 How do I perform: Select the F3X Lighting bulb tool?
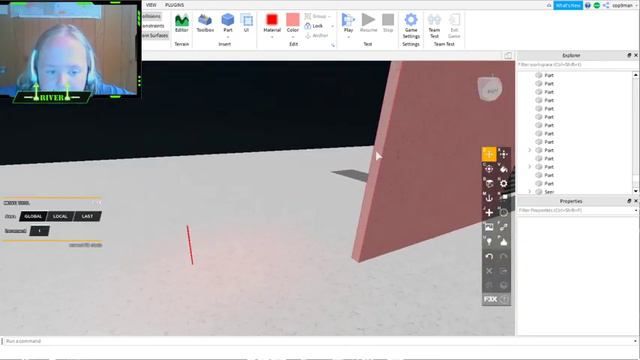coord(489,242)
